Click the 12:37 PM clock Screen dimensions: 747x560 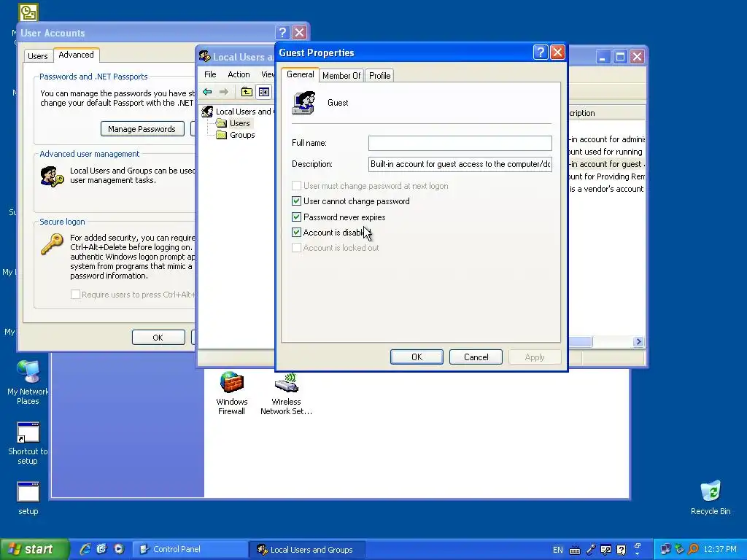pos(720,550)
